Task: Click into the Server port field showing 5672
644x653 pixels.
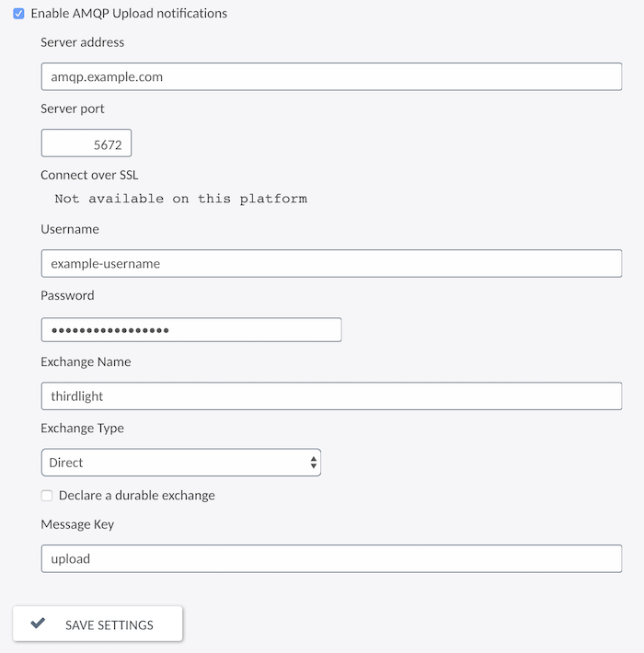Action: pyautogui.click(x=86, y=143)
